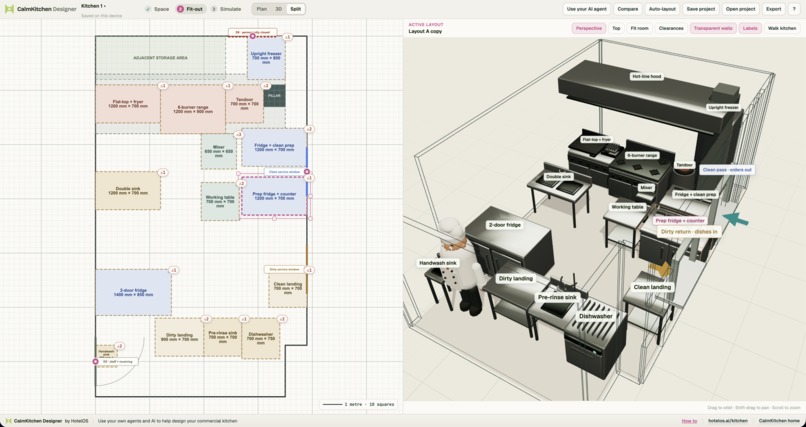Viewport: 806px width, 427px height.
Task: Run Auto-layout
Action: coord(662,9)
